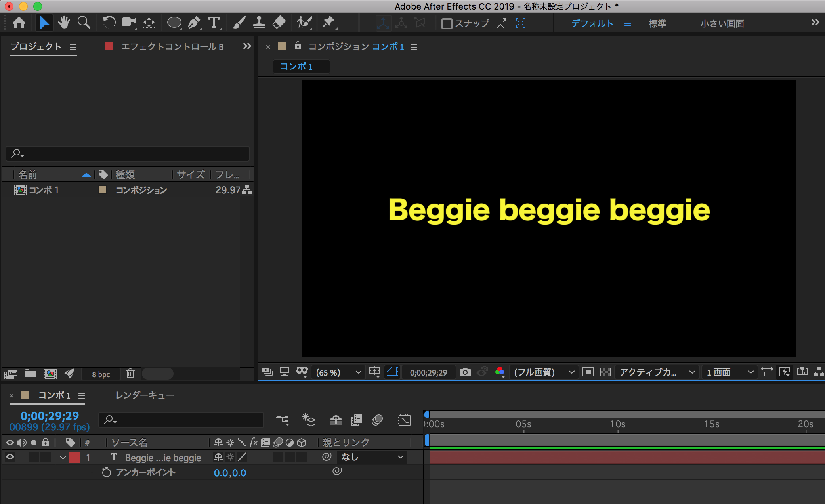825x504 pixels.
Task: Hide the Beggie text layer eye
Action: pos(10,457)
